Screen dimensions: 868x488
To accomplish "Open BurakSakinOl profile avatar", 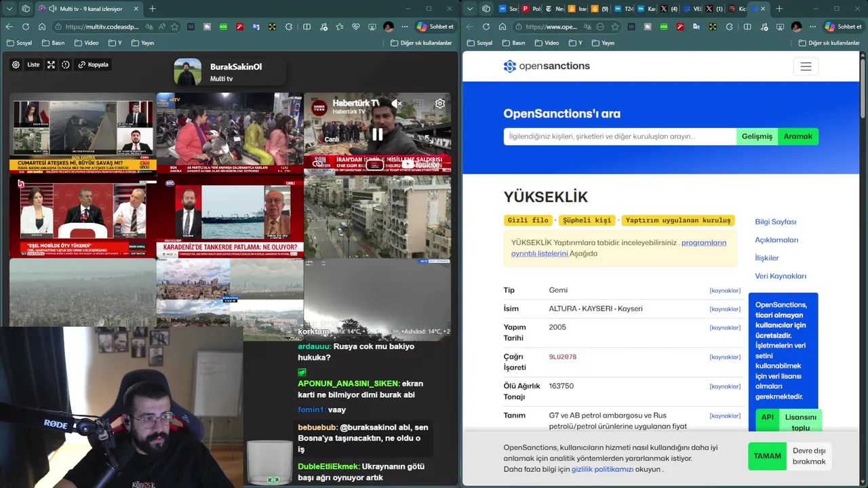I will pyautogui.click(x=188, y=72).
